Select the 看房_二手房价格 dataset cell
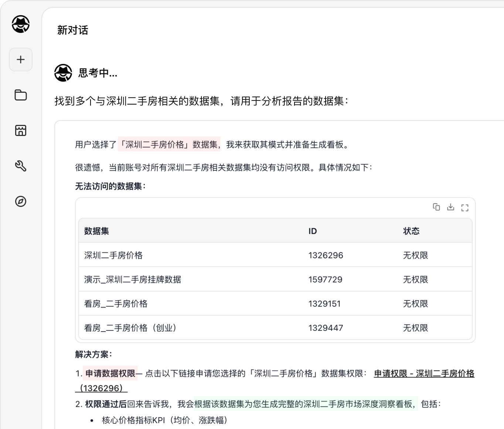 click(x=116, y=304)
